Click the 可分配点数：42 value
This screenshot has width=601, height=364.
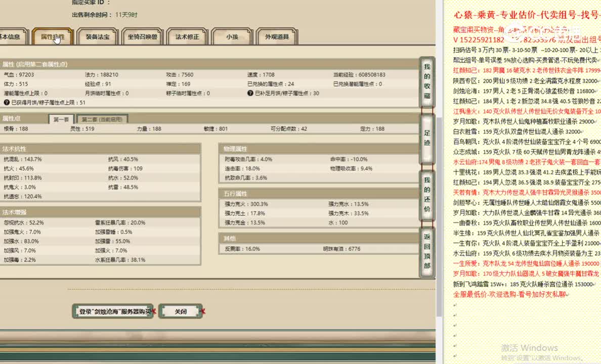[289, 129]
